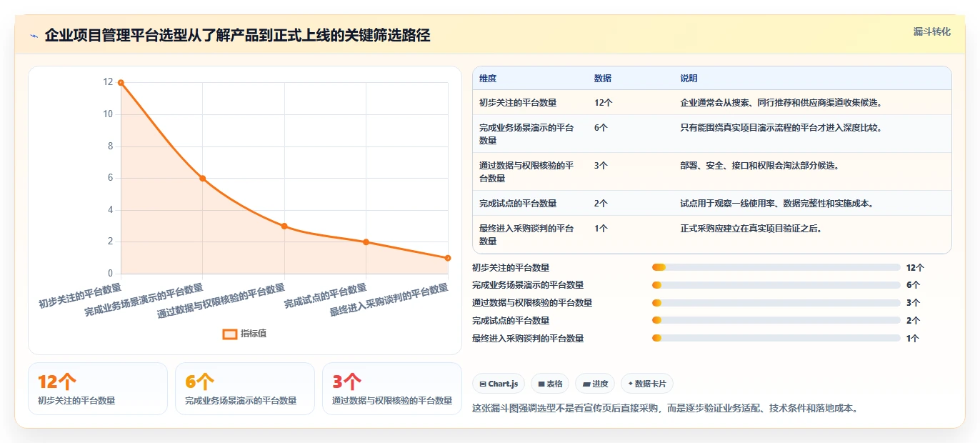Open the 12个 data card
Viewport: 980px width, 443px height.
(98, 389)
